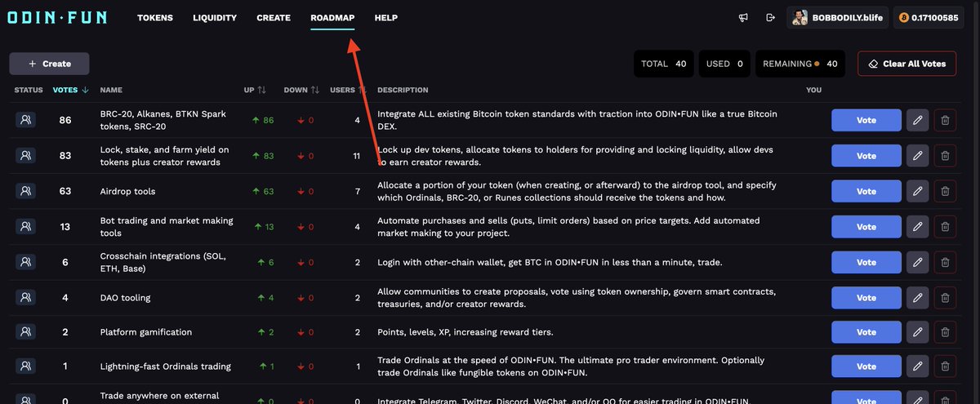Click status users icon for Platform gamification

point(26,332)
